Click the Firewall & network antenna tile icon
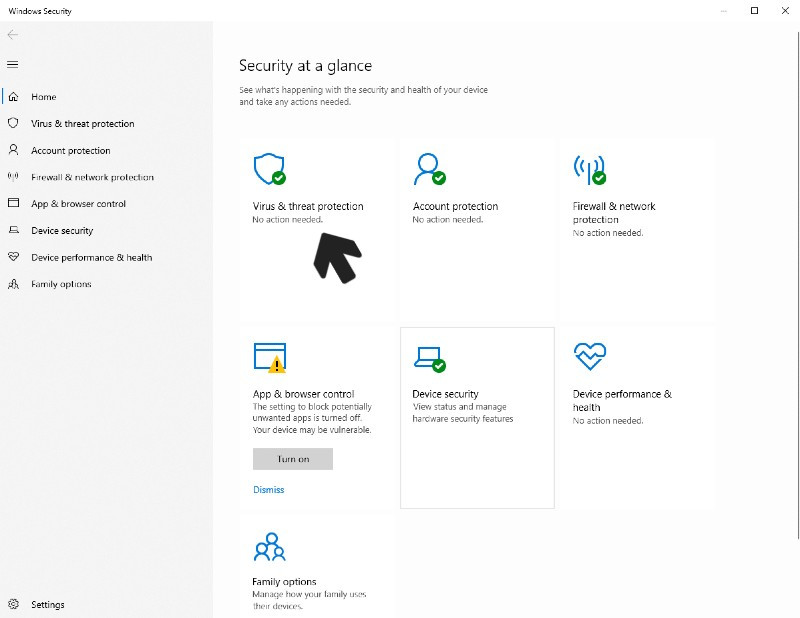Viewport: 800px width, 618px height. [x=589, y=169]
